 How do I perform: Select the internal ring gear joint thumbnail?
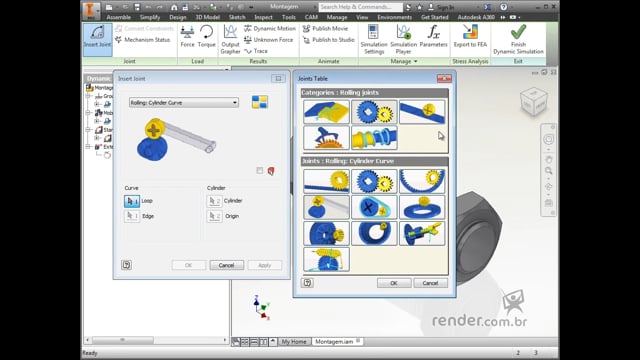click(x=422, y=181)
